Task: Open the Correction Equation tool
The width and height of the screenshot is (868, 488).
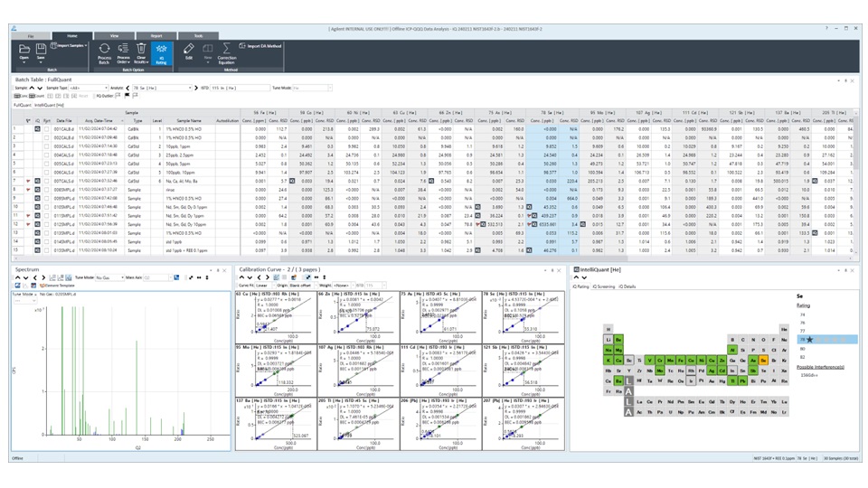Action: point(226,52)
